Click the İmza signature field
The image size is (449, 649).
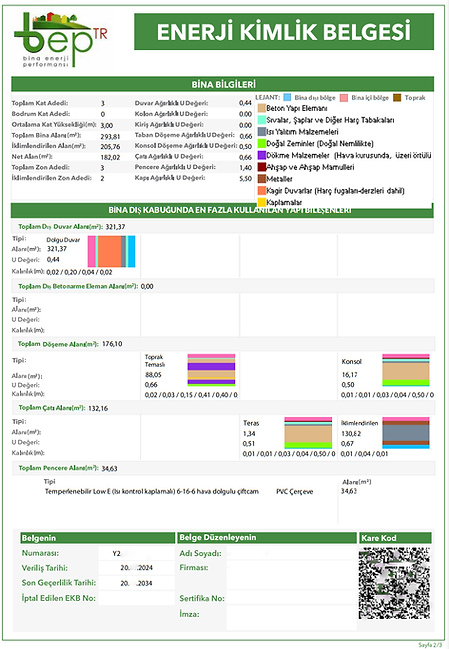pyautogui.click(x=291, y=618)
